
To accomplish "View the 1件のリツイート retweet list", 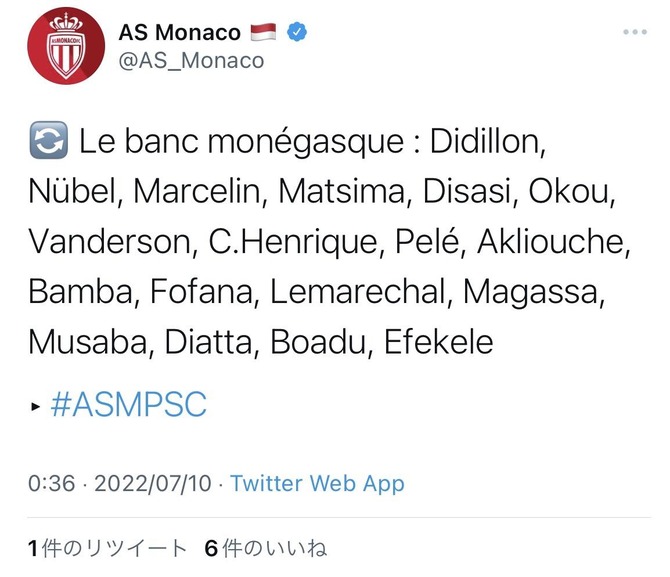I will point(108,548).
